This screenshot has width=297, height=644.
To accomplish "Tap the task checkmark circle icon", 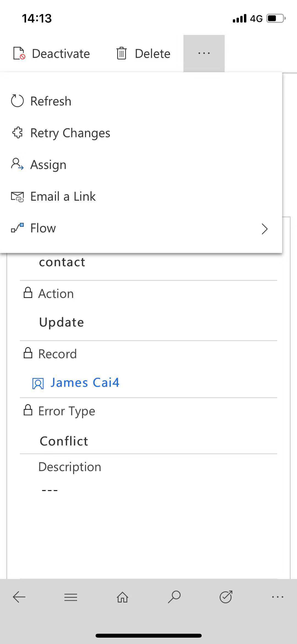I will pos(226,597).
